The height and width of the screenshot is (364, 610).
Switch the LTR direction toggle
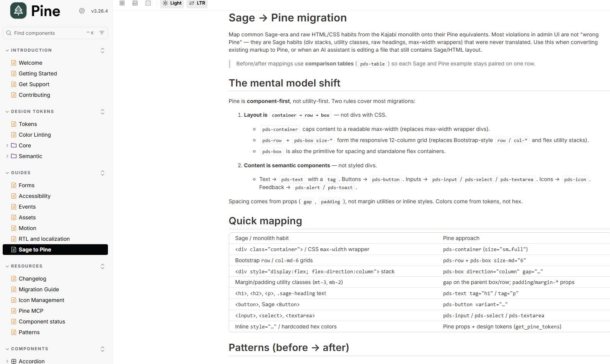point(197,3)
